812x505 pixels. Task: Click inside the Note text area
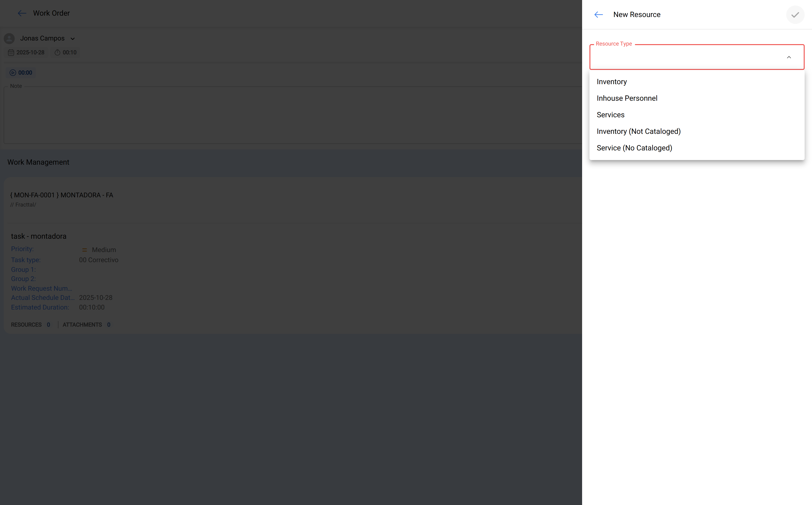(291, 115)
